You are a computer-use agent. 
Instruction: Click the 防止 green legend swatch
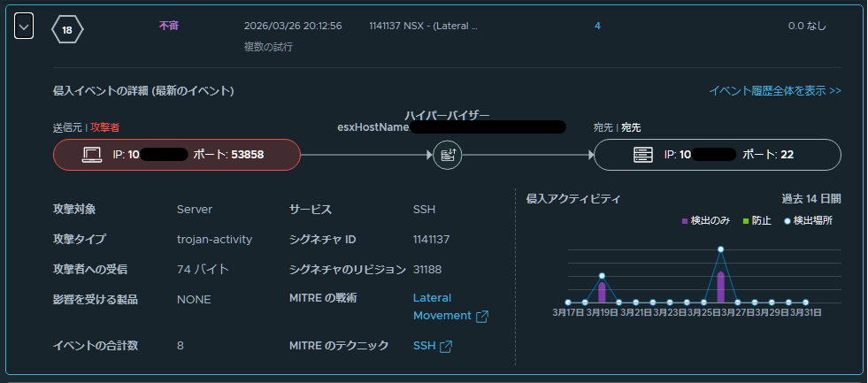point(746,221)
